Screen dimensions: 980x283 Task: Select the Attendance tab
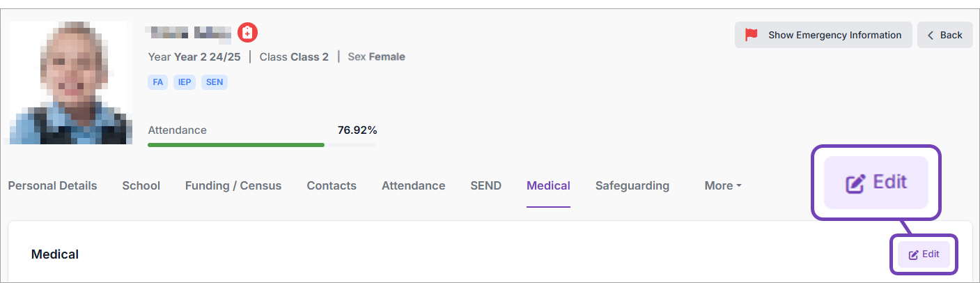pos(413,185)
